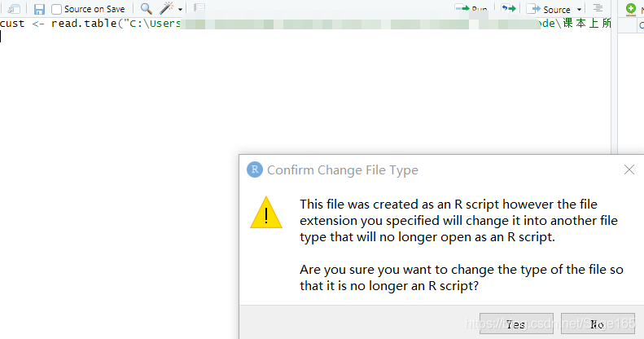Click the Show in New Window icon
This screenshot has width=644, height=339.
coord(14,9)
